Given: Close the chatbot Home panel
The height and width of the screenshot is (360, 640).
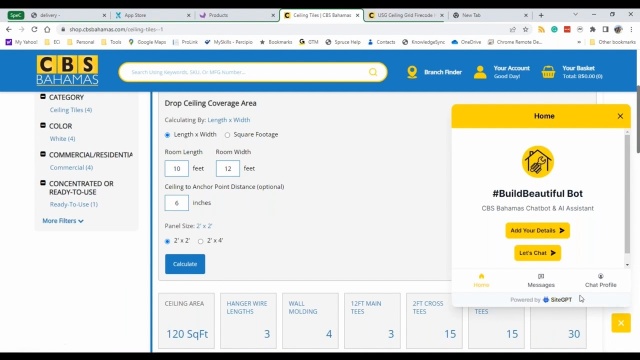Looking at the screenshot, I should (620, 116).
